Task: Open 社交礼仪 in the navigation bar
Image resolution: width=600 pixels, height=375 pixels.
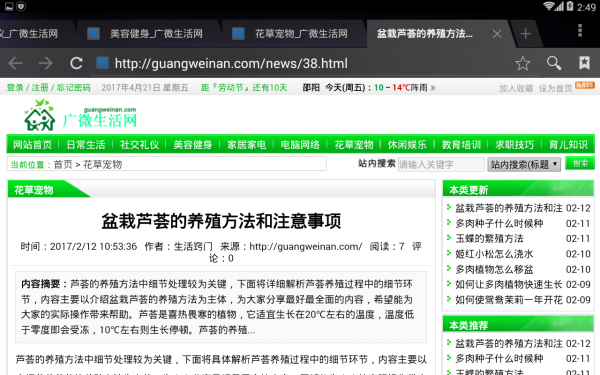Action: [139, 145]
